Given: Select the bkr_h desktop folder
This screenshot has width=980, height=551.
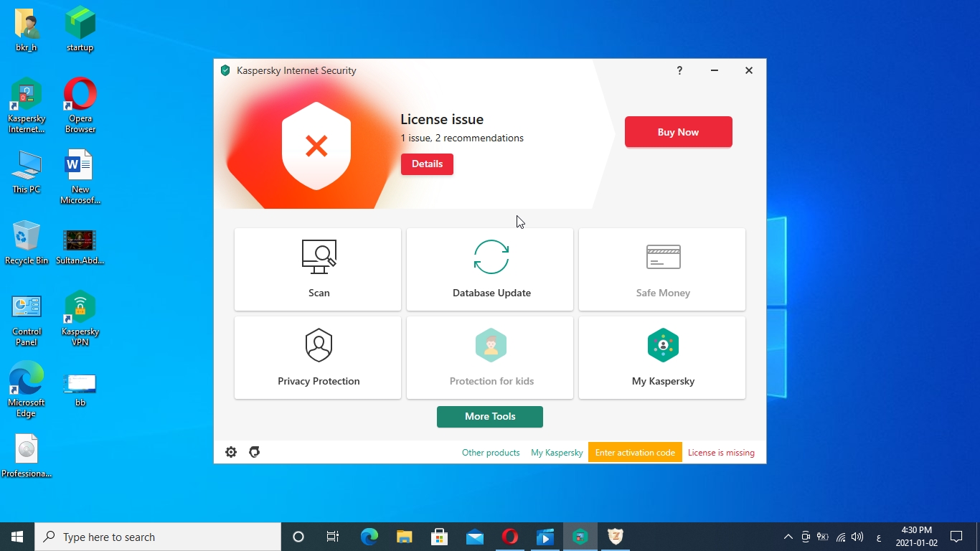Looking at the screenshot, I should (27, 30).
